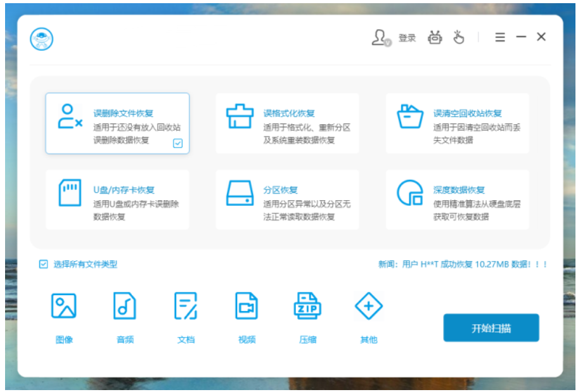The width and height of the screenshot is (578, 392).
Task: Click the SD memory card icon
Action: coord(70,193)
